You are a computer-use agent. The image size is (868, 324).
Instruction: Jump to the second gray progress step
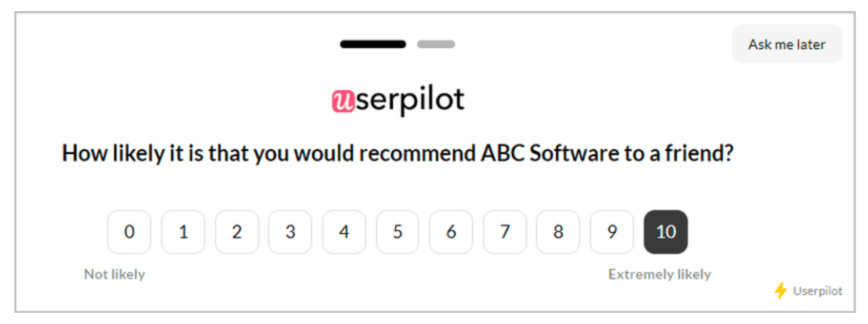pos(436,44)
